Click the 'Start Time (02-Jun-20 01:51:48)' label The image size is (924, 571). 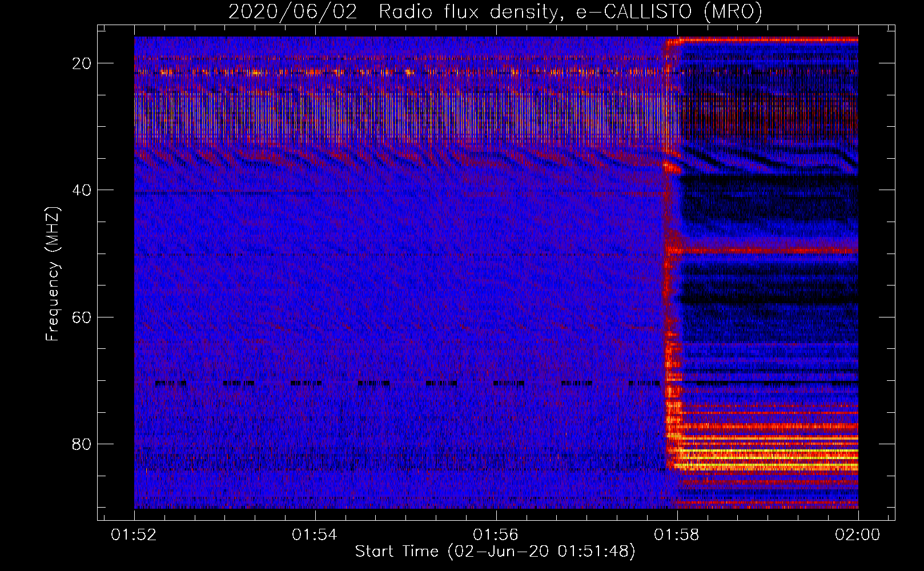495,552
